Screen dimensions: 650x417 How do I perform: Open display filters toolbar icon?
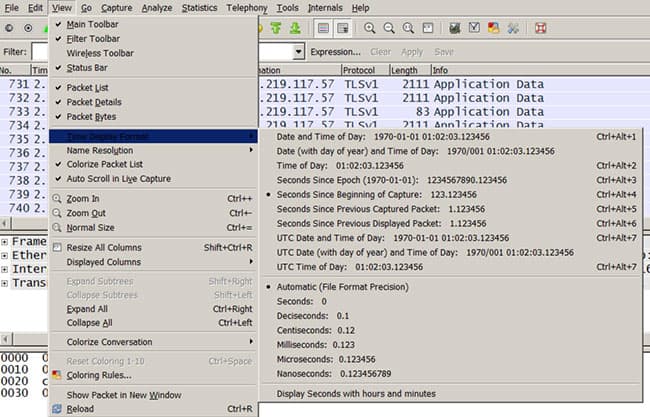(474, 28)
